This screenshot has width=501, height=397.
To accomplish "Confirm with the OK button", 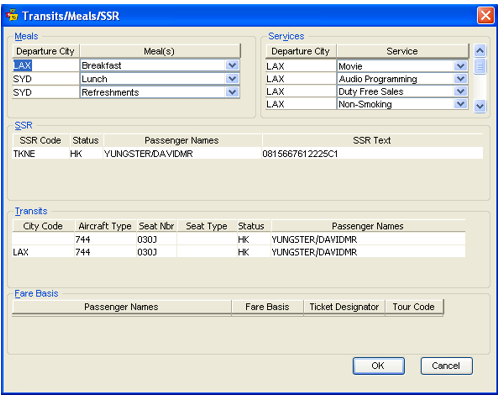I will (x=379, y=366).
